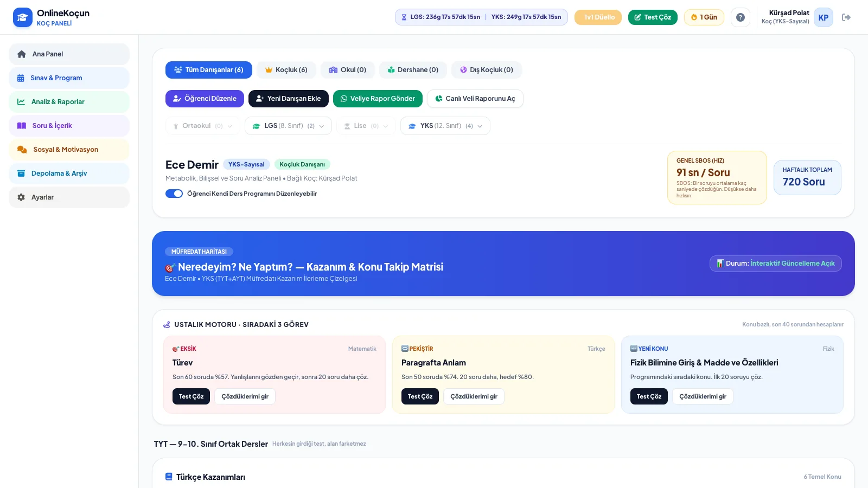This screenshot has width=868, height=488.
Task: Click the MÜFREDAT HARİTASI label
Action: coord(199,252)
